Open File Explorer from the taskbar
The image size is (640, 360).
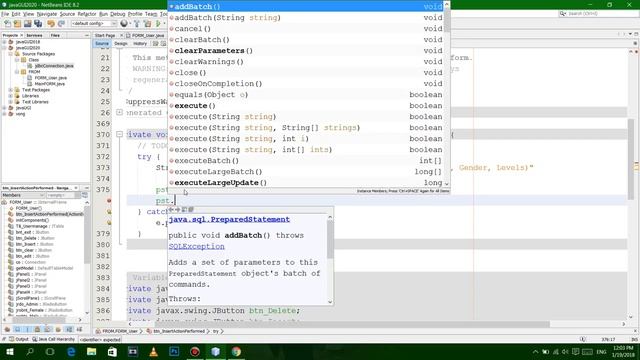pyautogui.click(x=91, y=351)
